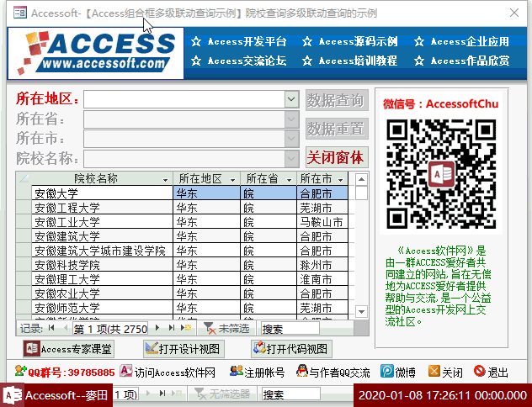Go to first record navigation icon
The height and width of the screenshot is (407, 532).
coord(51,328)
